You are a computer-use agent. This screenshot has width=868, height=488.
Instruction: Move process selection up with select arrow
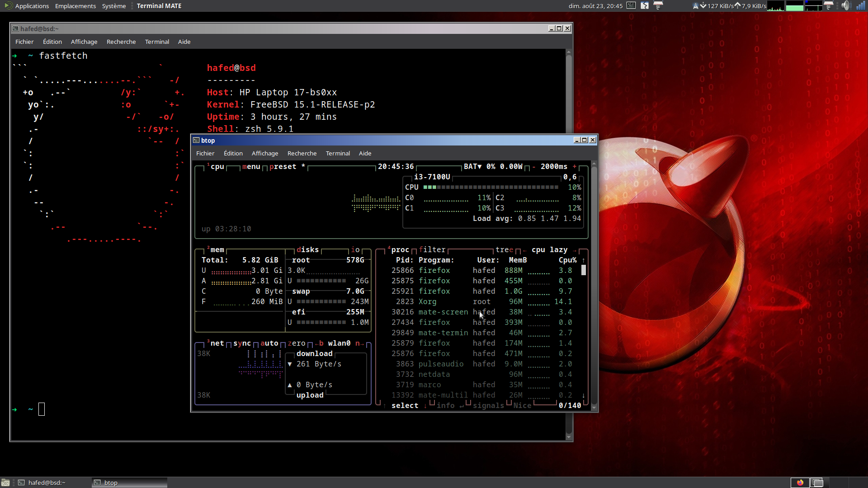(385, 406)
